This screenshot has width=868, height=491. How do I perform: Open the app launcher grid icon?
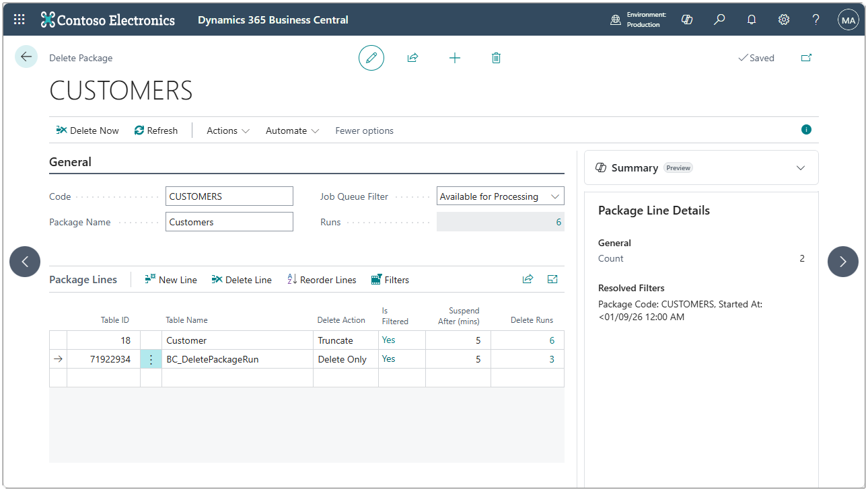pos(20,20)
